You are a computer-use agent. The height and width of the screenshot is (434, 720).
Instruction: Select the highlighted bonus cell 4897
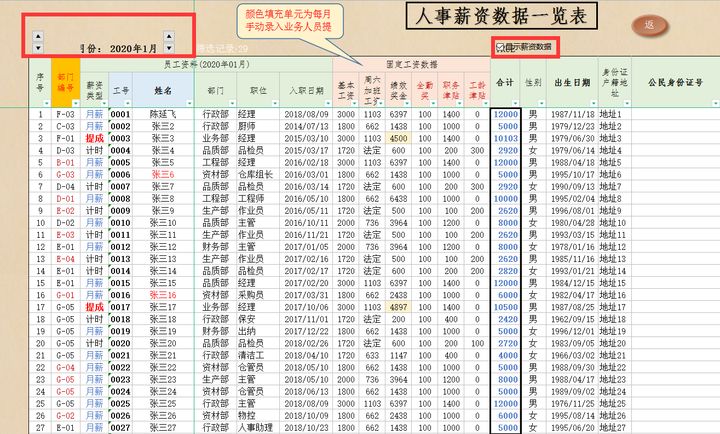[398, 307]
